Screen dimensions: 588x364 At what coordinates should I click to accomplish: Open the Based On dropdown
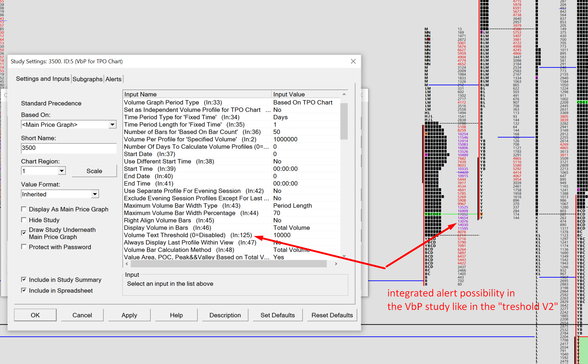[x=112, y=125]
